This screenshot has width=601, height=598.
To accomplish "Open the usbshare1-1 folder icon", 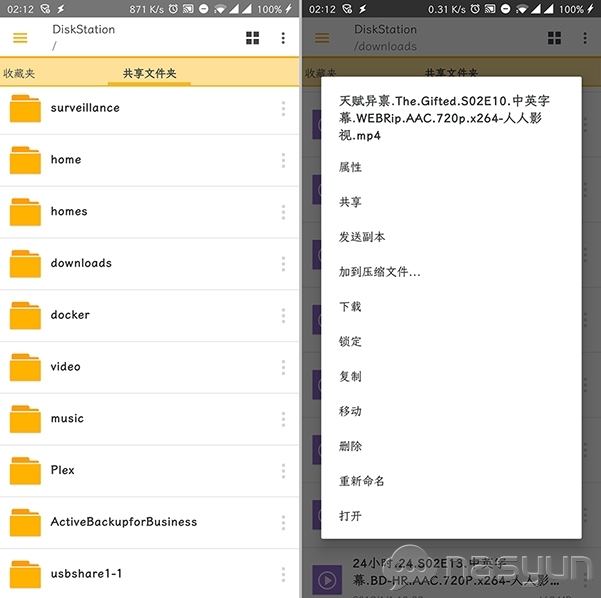I will pyautogui.click(x=25, y=574).
